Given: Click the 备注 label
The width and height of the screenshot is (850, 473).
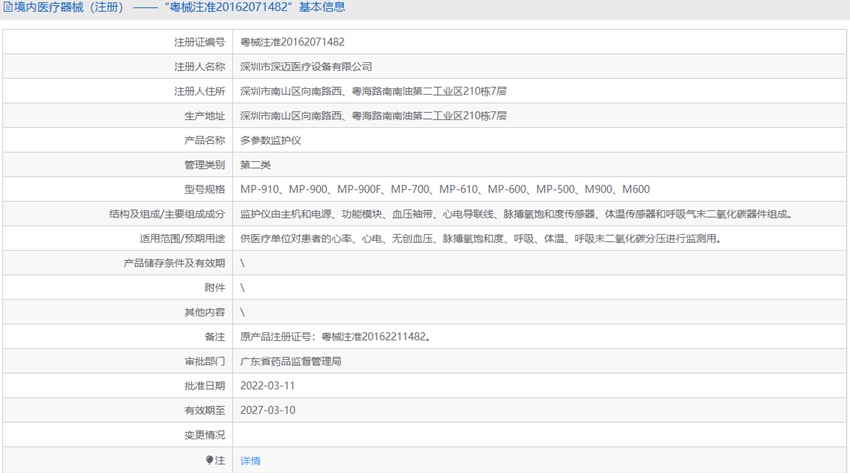Looking at the screenshot, I should point(215,336).
